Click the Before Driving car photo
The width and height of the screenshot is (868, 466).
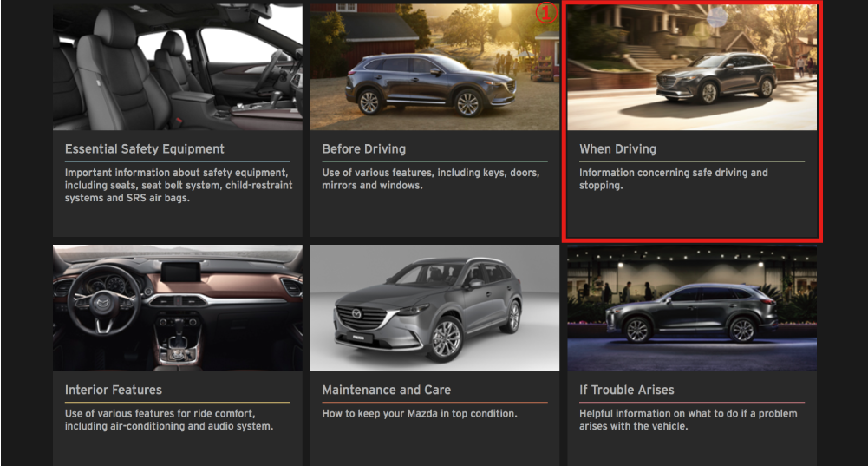(434, 67)
